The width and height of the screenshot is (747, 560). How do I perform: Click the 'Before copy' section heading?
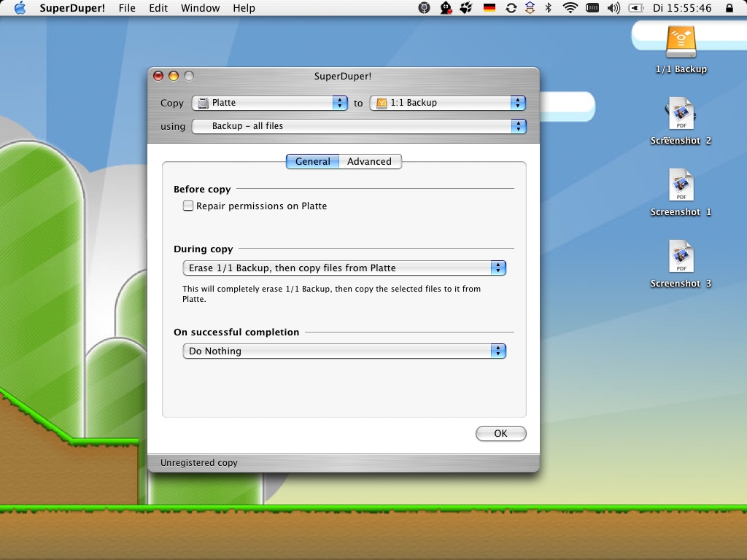pos(202,189)
